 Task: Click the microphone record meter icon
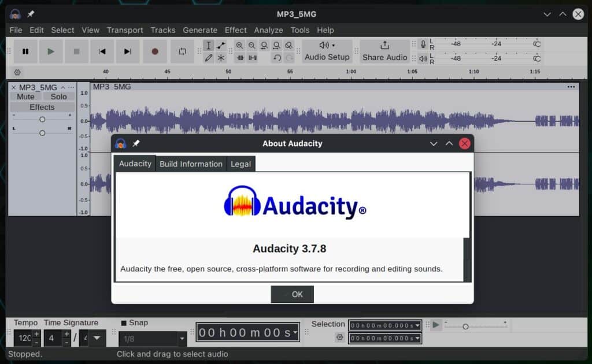[x=423, y=44]
